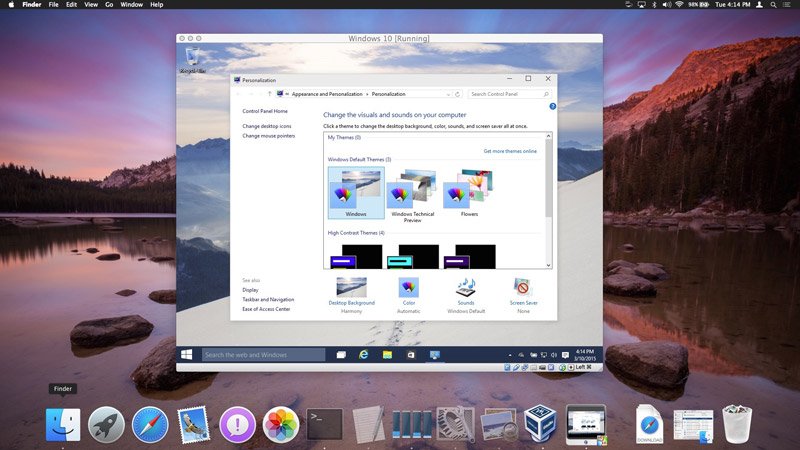Open File Explorer on Windows taskbar
This screenshot has height=450, width=800.
pyautogui.click(x=387, y=355)
